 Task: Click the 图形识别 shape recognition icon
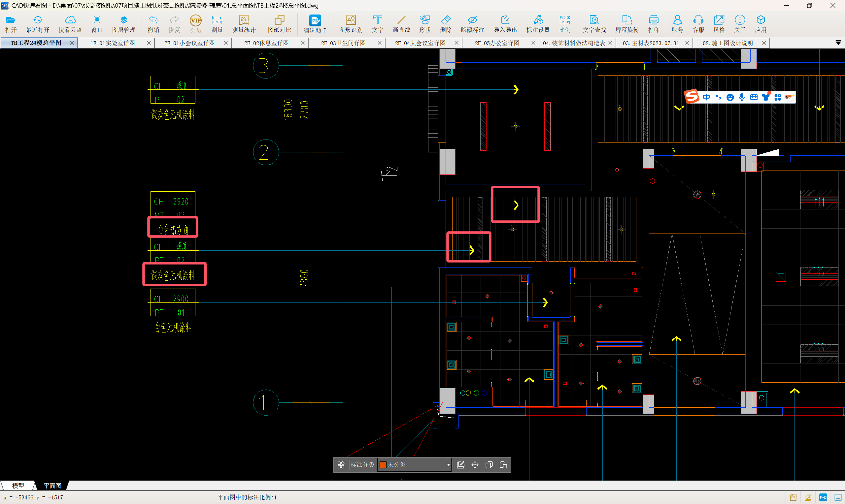(351, 24)
